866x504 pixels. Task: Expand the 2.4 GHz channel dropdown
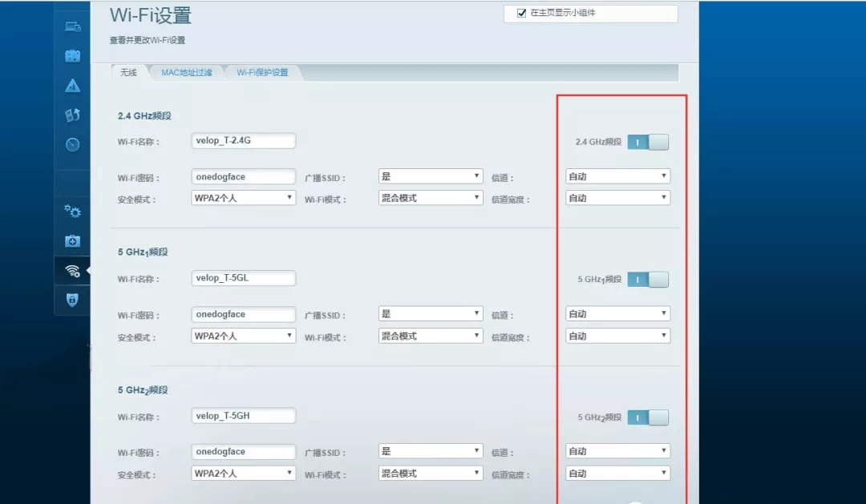coord(617,176)
